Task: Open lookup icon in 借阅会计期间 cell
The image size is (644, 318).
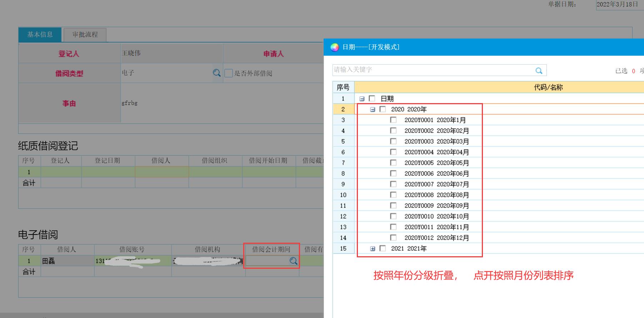Action: point(293,261)
